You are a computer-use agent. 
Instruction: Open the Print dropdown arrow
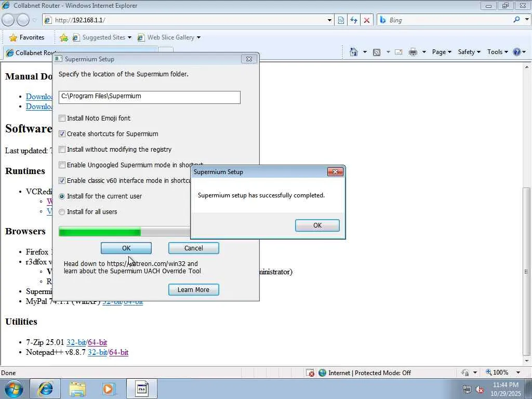pos(424,52)
